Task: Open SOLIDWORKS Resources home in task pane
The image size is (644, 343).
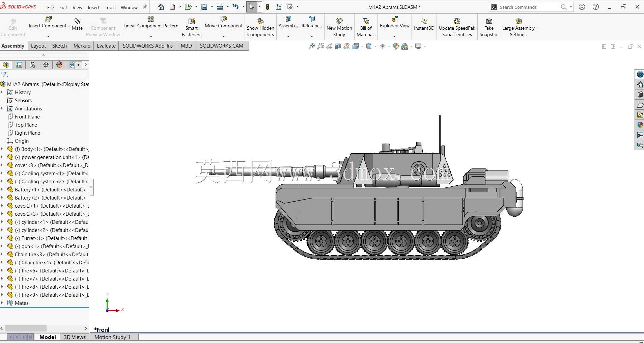Action: (x=640, y=84)
